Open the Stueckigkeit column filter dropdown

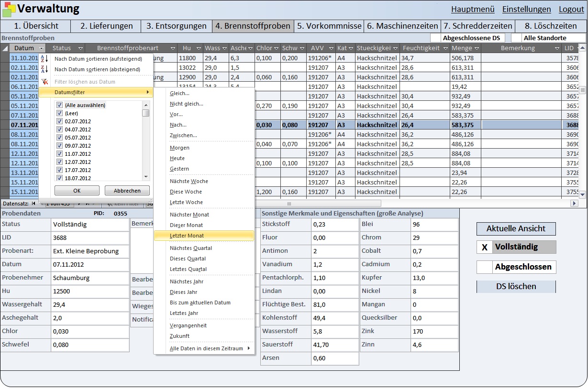[x=395, y=48]
